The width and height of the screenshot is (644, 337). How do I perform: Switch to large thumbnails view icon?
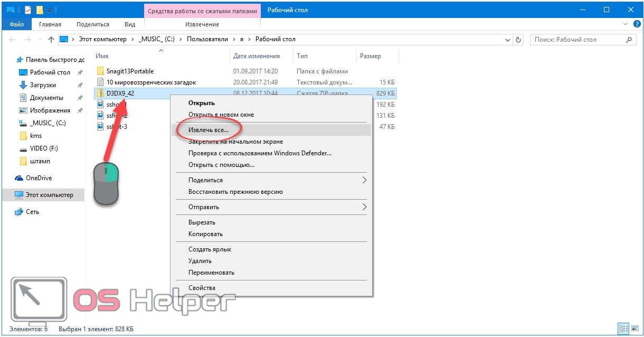pos(634,329)
